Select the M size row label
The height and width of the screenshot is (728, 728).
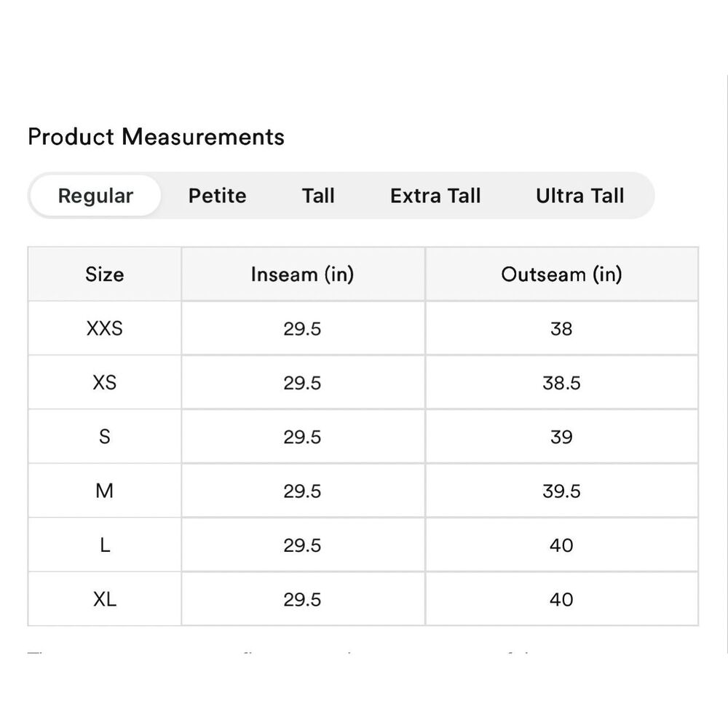104,491
